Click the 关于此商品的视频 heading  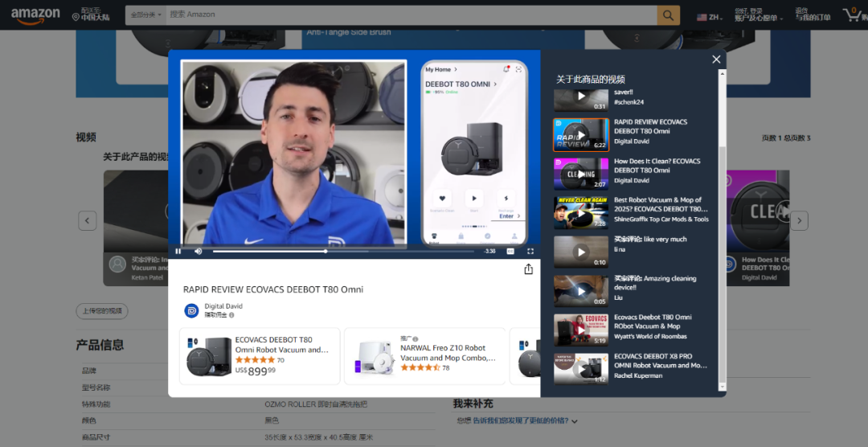coord(591,80)
